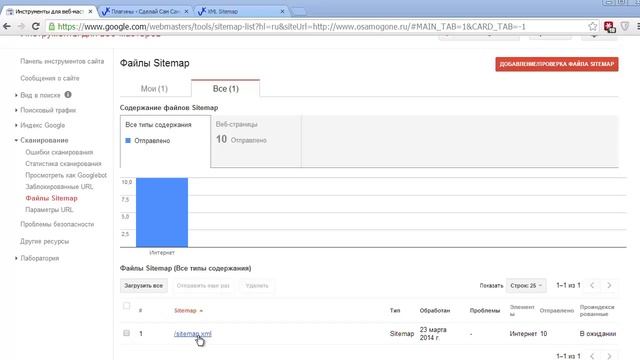This screenshot has height=360, width=640.
Task: Click the green lock icon in address bar
Action: (x=52, y=27)
